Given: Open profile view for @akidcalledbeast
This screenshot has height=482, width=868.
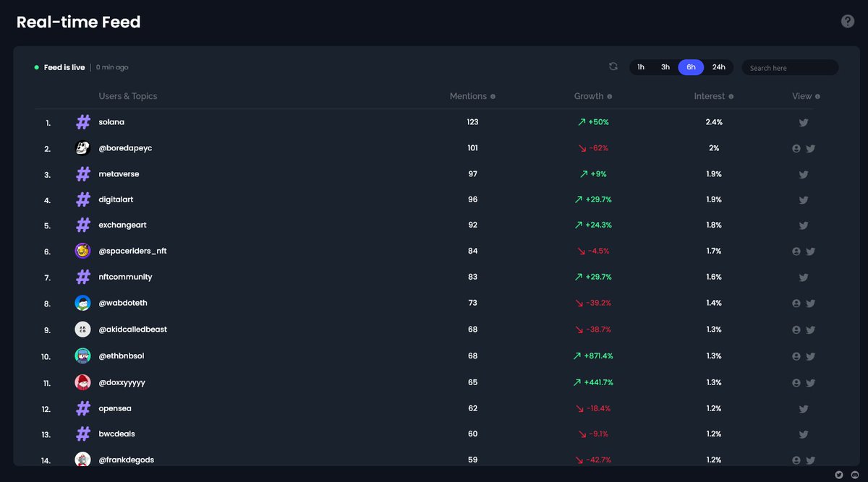Looking at the screenshot, I should click(796, 330).
